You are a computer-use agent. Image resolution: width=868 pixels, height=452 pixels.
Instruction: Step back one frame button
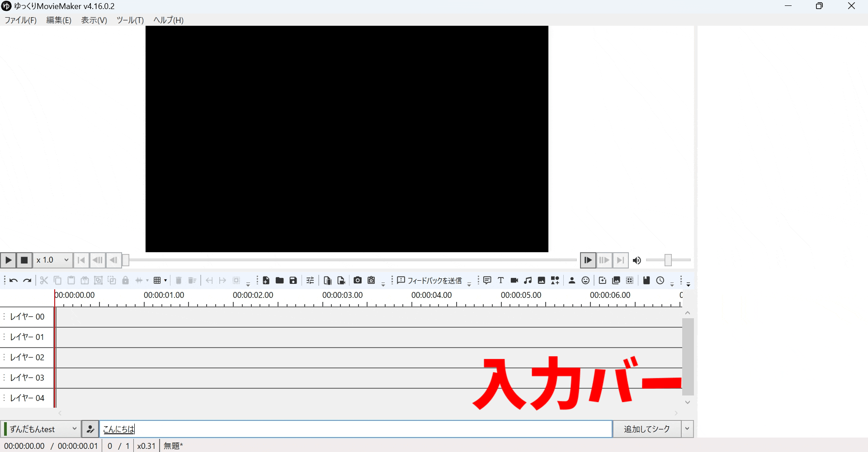click(113, 260)
